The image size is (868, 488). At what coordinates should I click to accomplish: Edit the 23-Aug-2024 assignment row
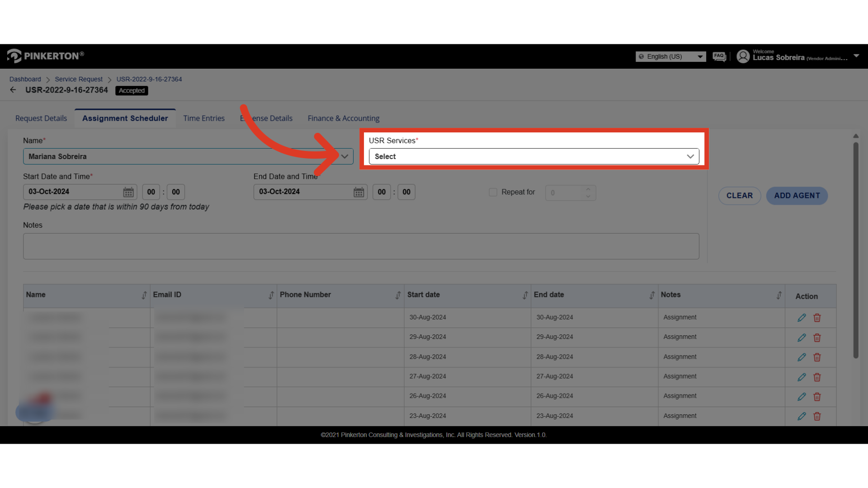click(802, 416)
